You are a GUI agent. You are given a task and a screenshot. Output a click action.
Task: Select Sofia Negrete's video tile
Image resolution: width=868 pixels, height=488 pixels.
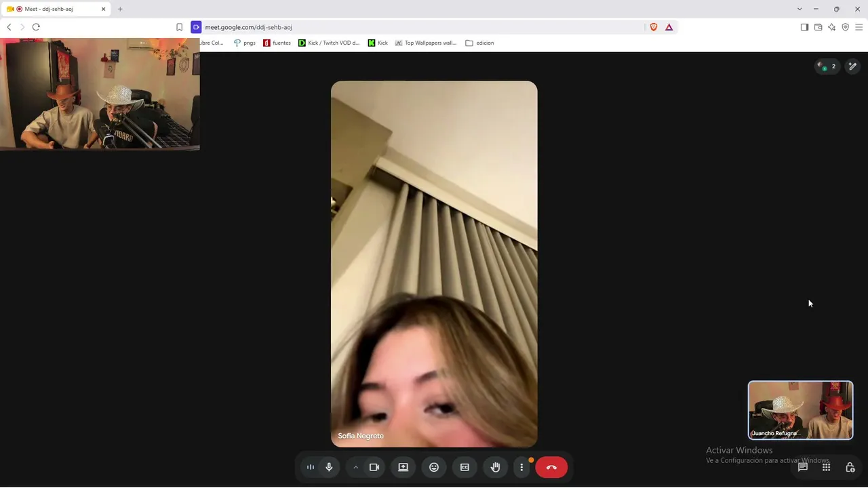(434, 264)
